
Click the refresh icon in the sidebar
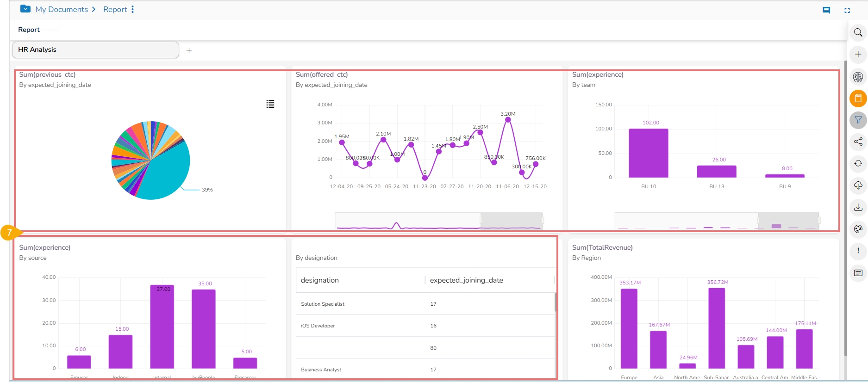858,163
